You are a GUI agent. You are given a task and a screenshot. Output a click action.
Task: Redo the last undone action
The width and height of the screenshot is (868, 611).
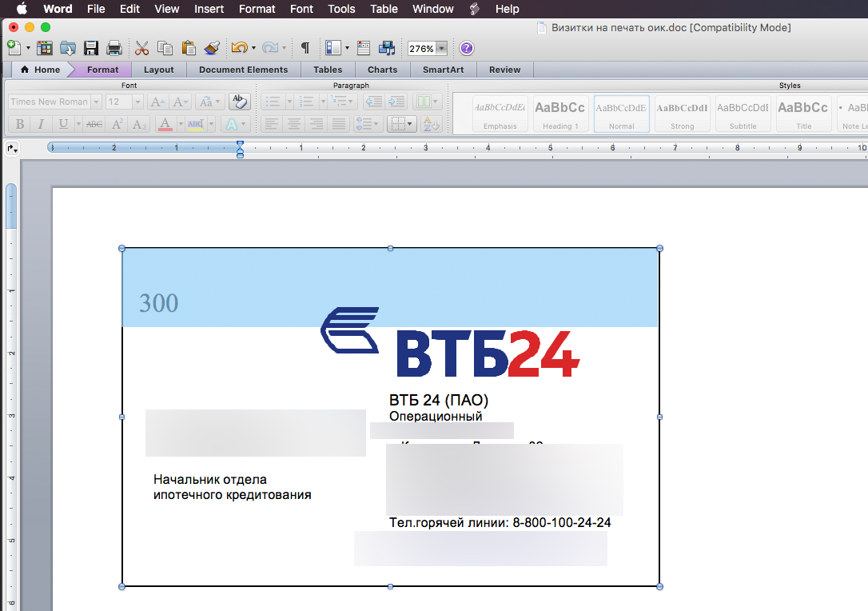[x=269, y=48]
